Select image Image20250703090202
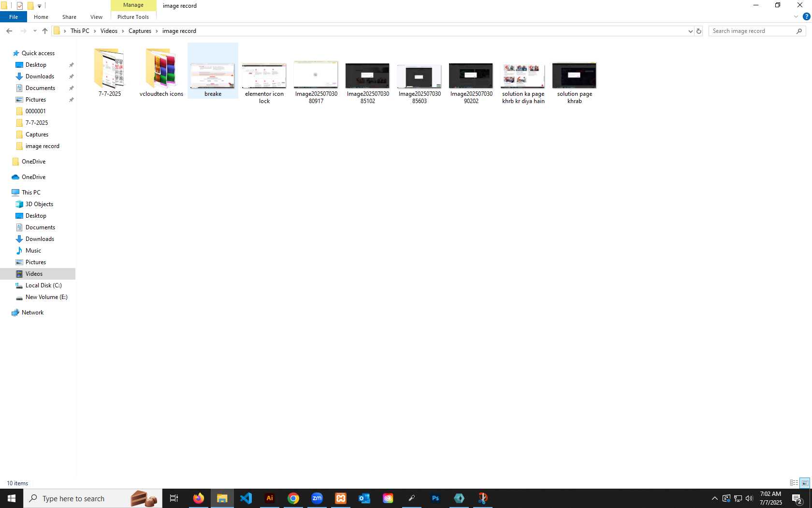The width and height of the screenshot is (812, 508). [471, 75]
